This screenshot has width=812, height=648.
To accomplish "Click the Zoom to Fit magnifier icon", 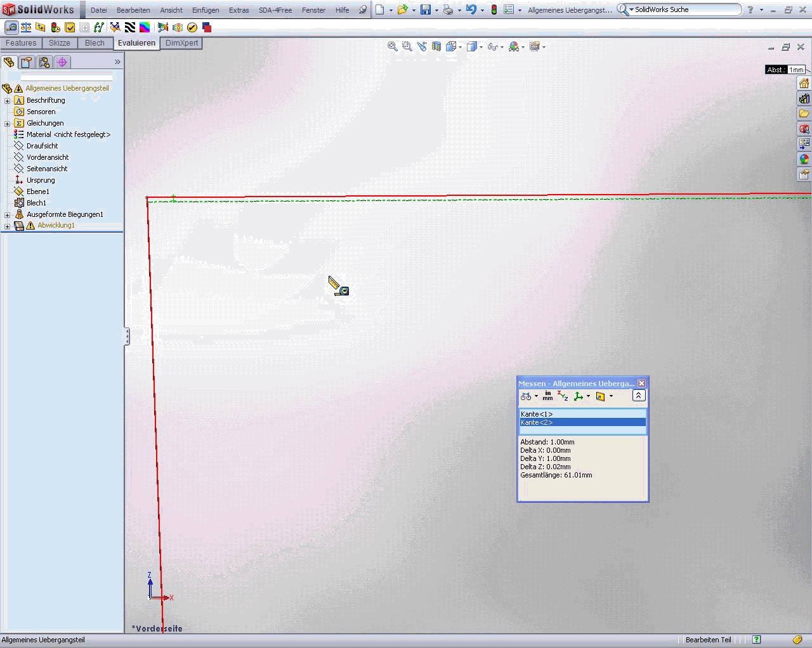I will point(393,46).
